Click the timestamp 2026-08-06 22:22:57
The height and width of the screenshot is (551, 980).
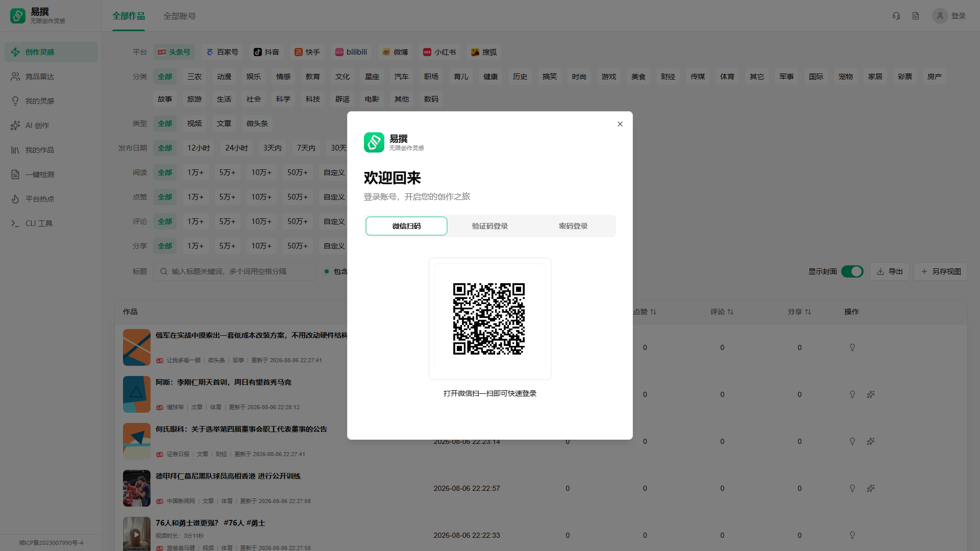(467, 488)
